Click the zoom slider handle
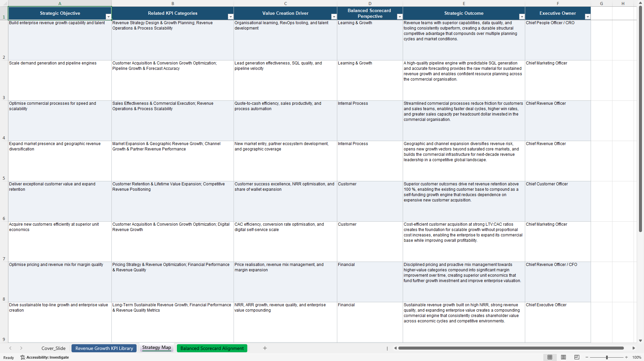 click(x=607, y=357)
